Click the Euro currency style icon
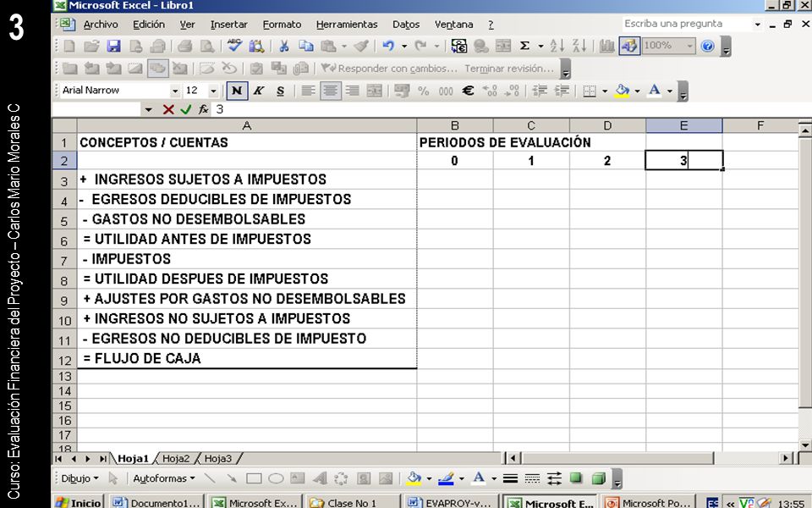The height and width of the screenshot is (508, 812). coord(468,91)
